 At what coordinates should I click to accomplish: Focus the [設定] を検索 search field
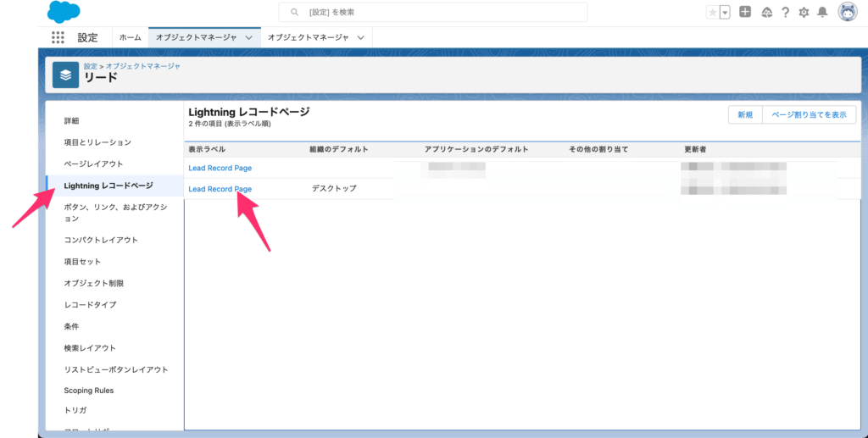[433, 12]
